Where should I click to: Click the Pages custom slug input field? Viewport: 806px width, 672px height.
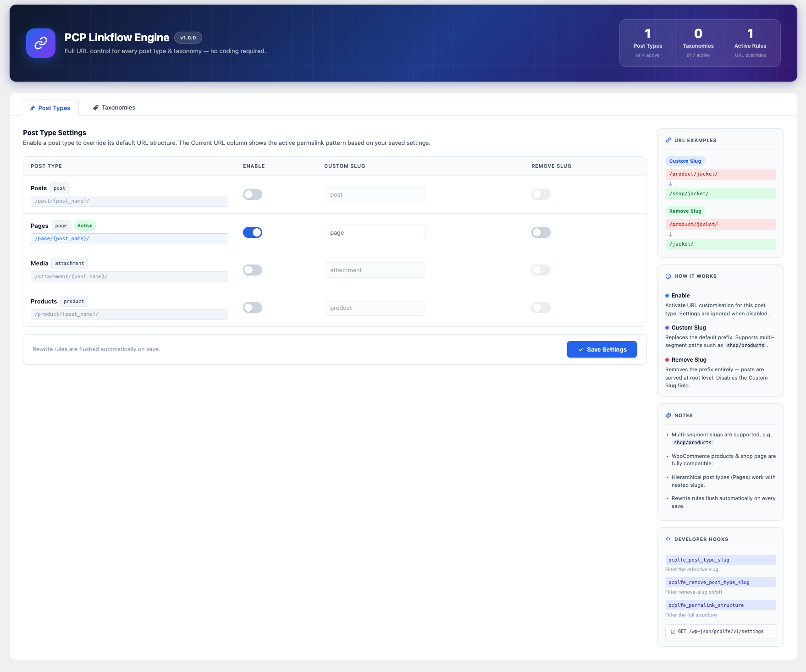[x=375, y=232]
